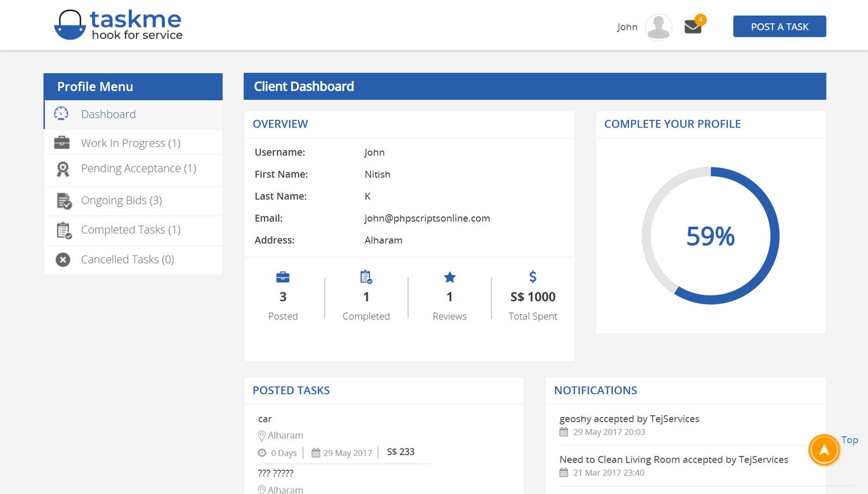Click the Total Spent dollar icon

pos(533,277)
